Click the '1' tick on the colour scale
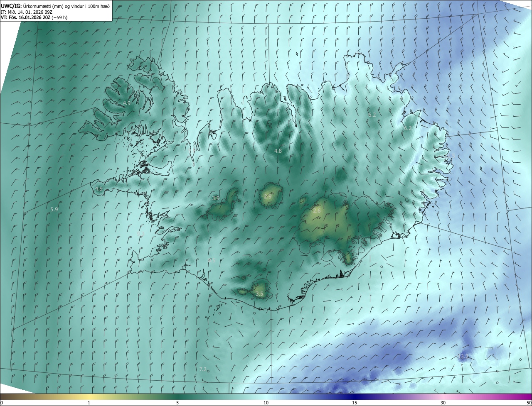The width and height of the screenshot is (532, 406). point(89,403)
